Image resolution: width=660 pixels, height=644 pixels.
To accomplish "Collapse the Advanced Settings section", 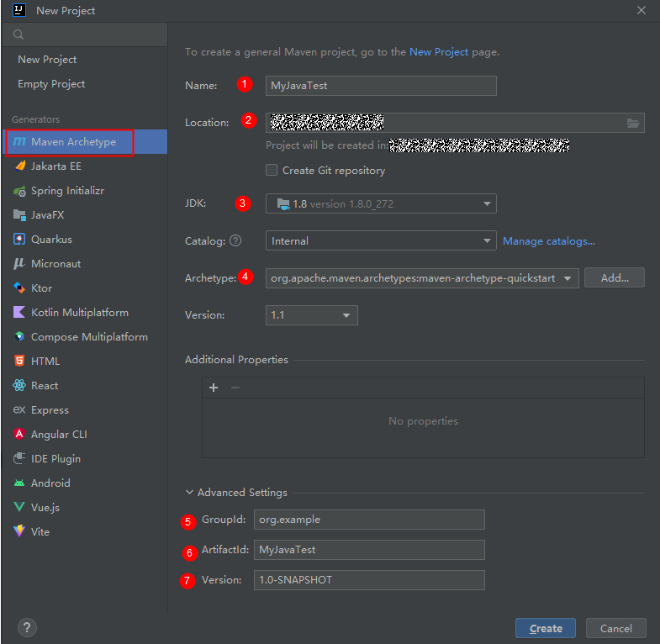I will coord(189,493).
